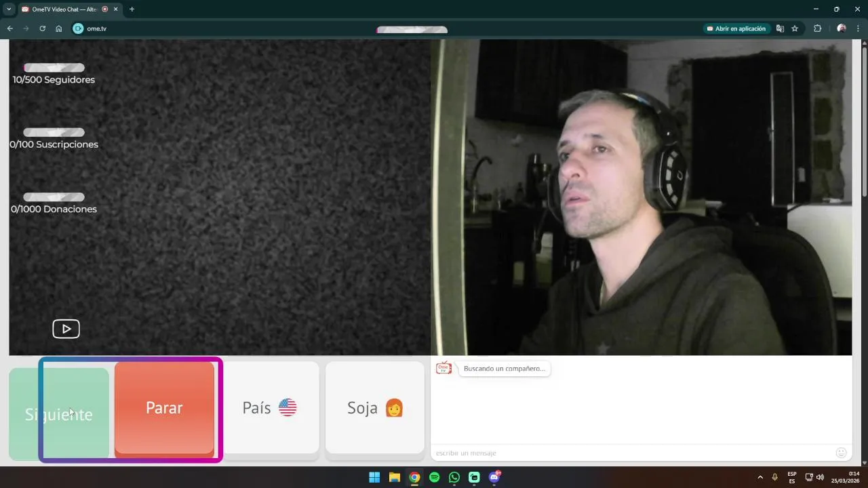Click the woman emoji on the Soja button

tap(394, 407)
